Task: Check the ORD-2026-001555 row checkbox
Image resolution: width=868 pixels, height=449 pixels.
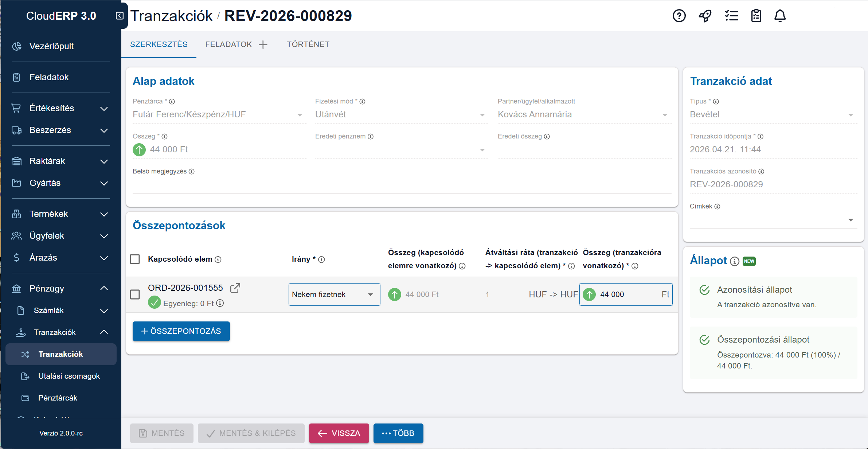Action: 135,294
